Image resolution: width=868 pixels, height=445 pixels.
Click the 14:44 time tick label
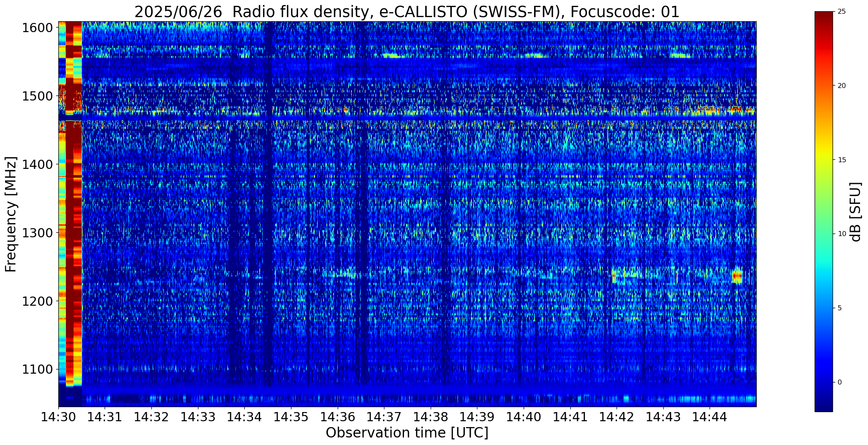[710, 417]
